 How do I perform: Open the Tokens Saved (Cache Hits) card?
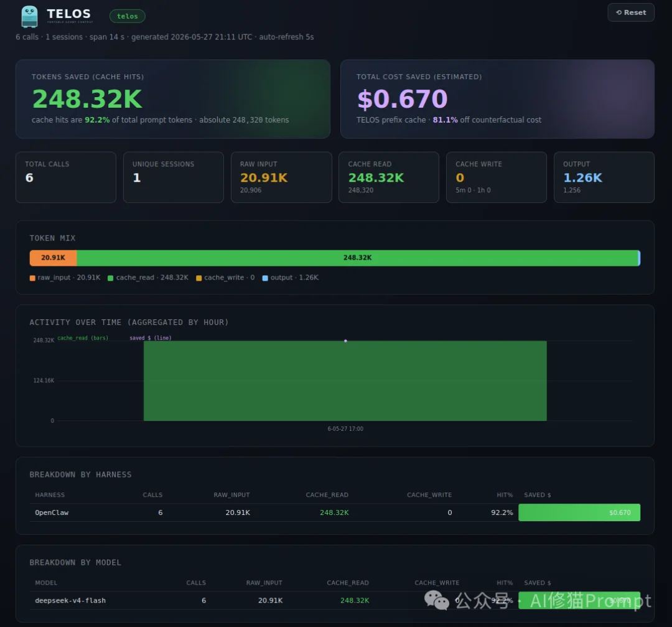coord(173,99)
